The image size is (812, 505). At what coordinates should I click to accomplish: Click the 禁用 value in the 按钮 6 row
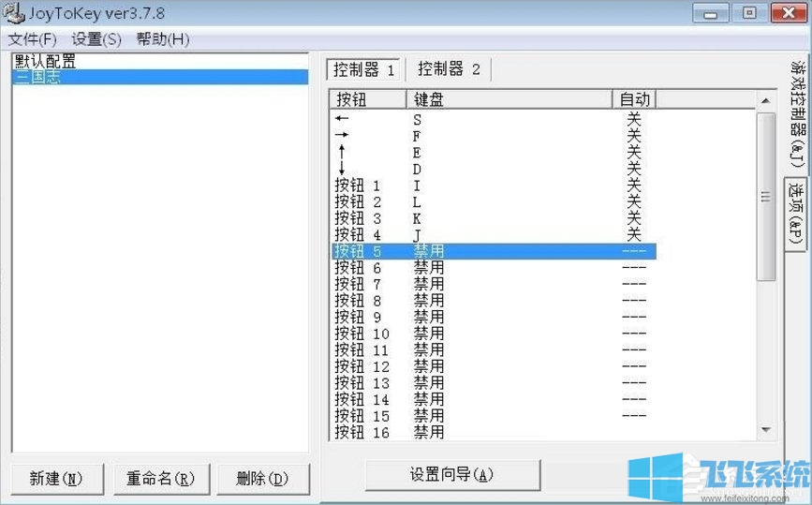[429, 268]
